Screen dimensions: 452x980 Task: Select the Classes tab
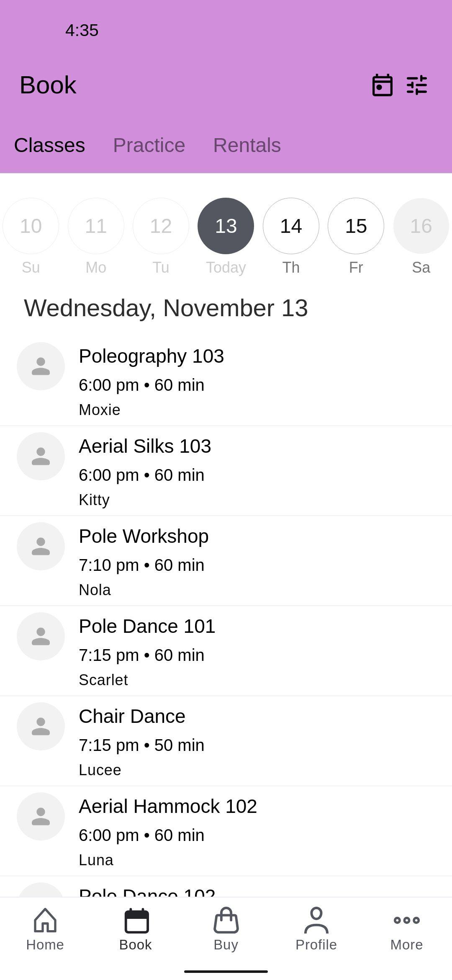(49, 145)
